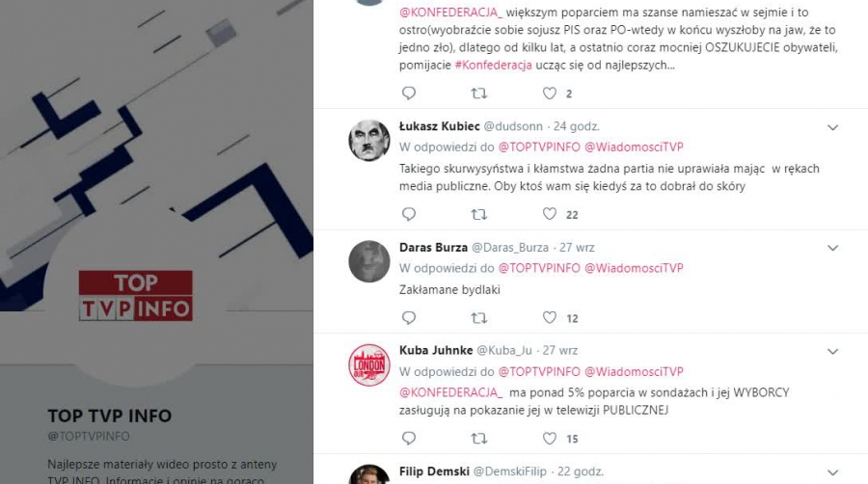868x484 pixels.
Task: Expand options menu on Filip Demski's tweet
Action: [x=832, y=472]
